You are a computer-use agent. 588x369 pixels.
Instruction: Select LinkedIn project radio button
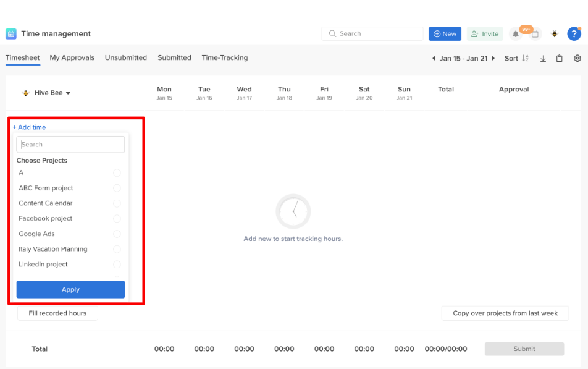(x=117, y=265)
